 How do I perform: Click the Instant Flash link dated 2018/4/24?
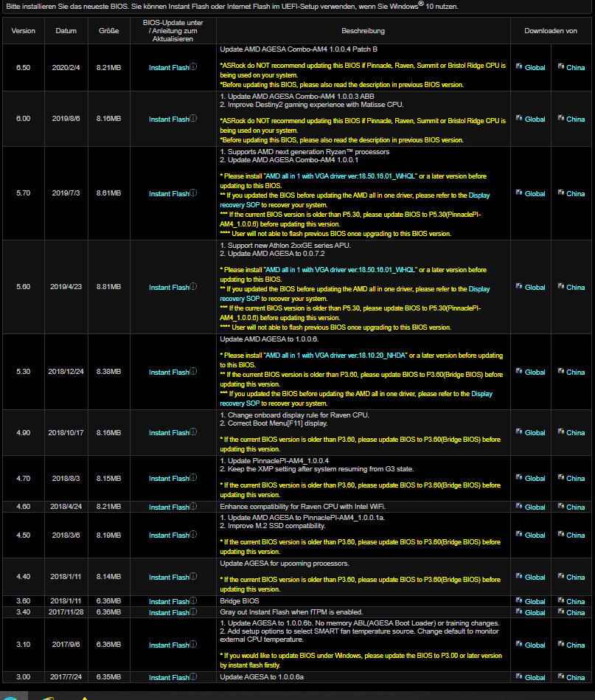pyautogui.click(x=169, y=507)
